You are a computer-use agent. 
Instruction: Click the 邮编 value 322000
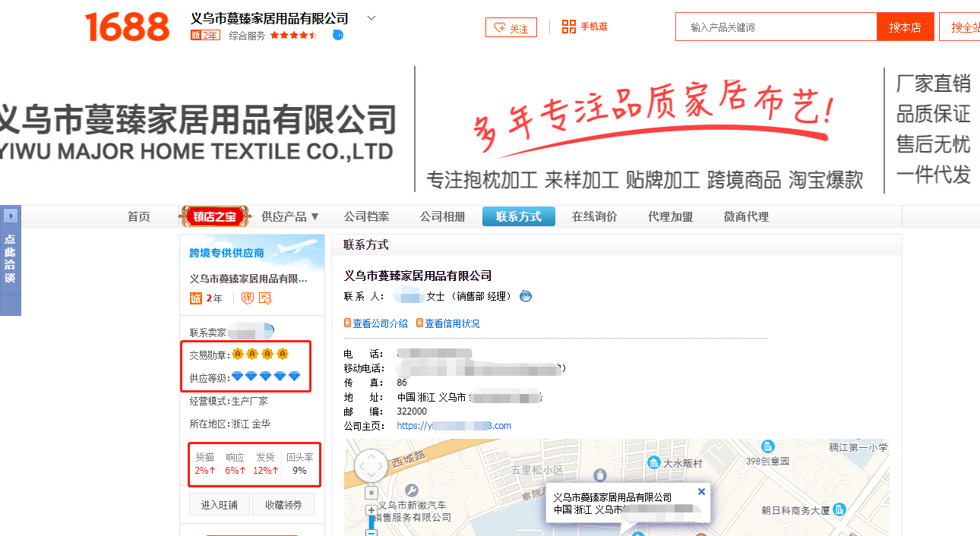(x=412, y=411)
